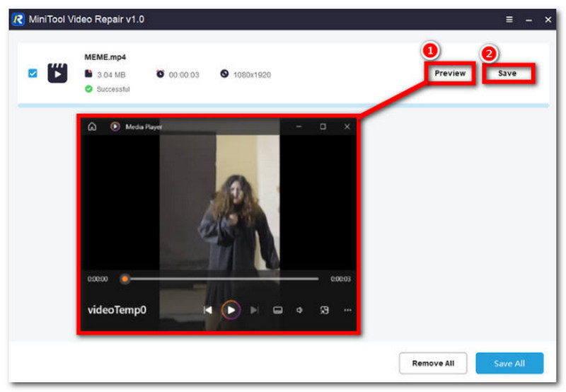Screen dimensions: 566x392
Task: Open the three-dot more options in player
Action: (x=347, y=310)
